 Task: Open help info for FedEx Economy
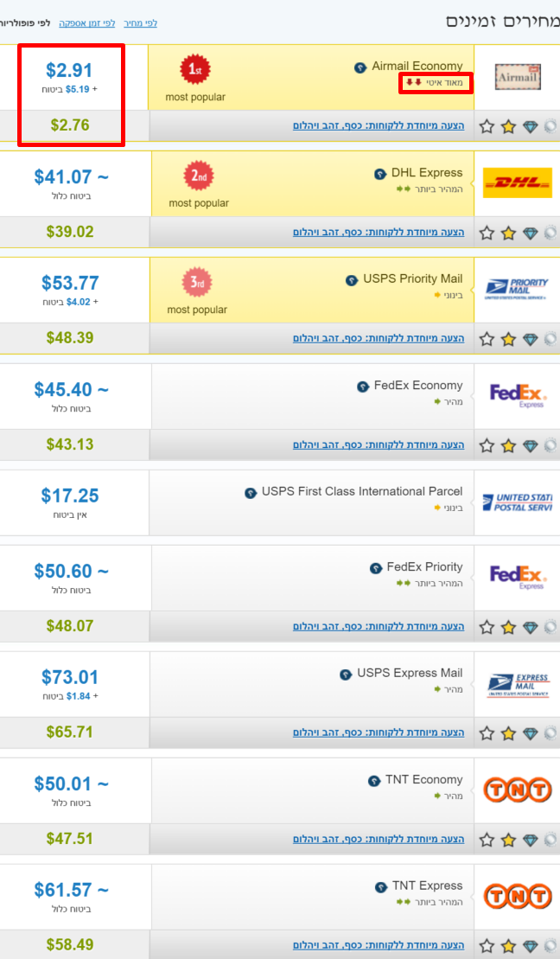tap(363, 387)
